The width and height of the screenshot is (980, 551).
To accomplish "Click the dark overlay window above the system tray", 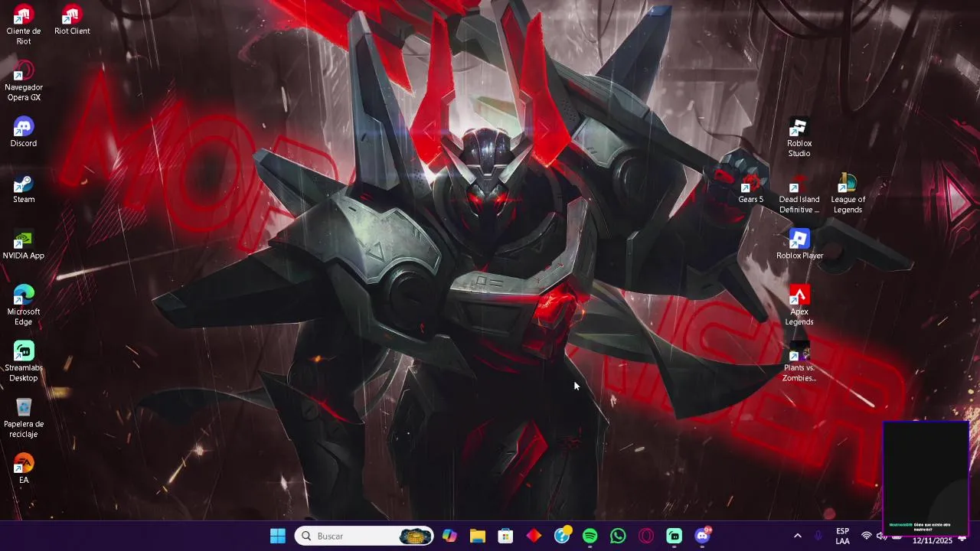I will click(926, 478).
